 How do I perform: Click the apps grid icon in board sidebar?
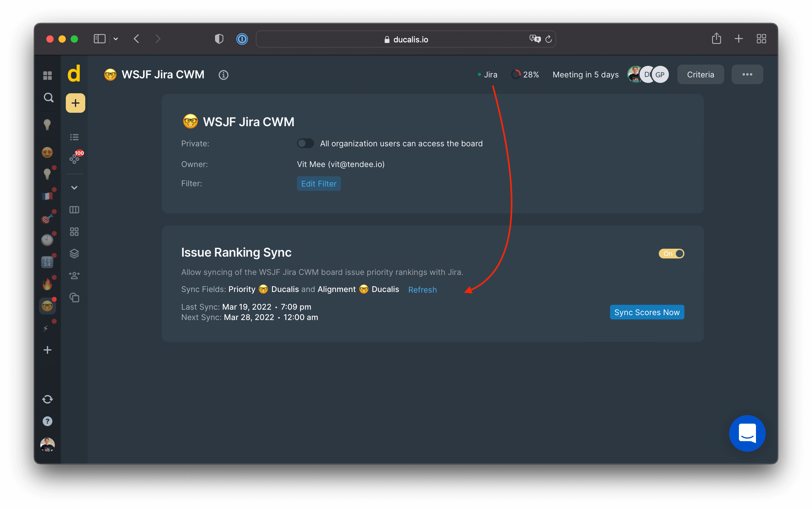pyautogui.click(x=74, y=231)
